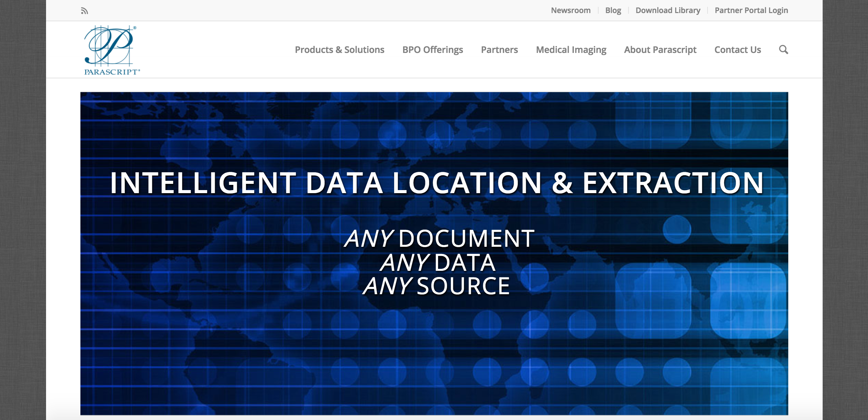Click the Intelligent Data Location banner image
Screen dimensions: 868x420
pos(434,253)
